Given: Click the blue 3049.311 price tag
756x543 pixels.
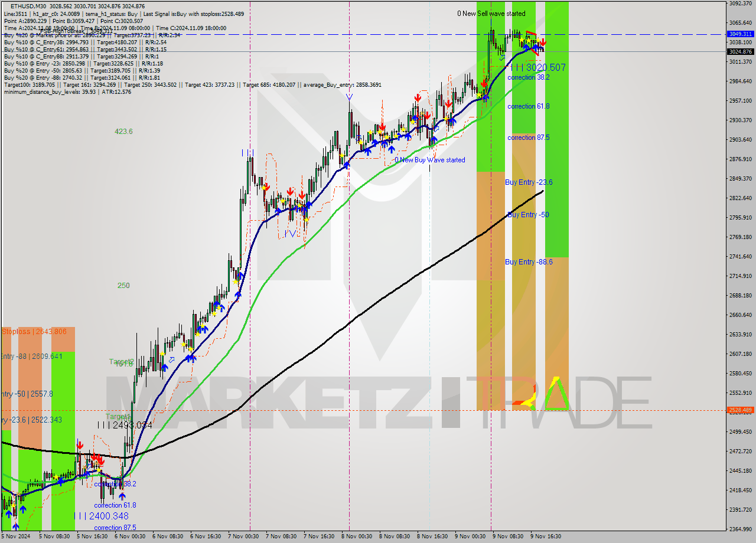Looking at the screenshot, I should 740,34.
